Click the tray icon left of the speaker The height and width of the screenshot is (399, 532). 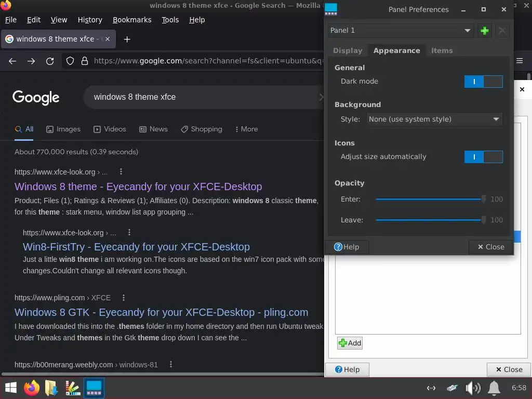453,388
